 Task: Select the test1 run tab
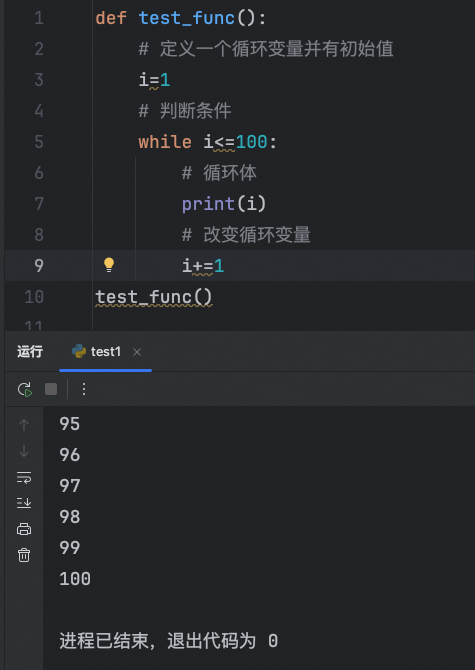point(106,352)
